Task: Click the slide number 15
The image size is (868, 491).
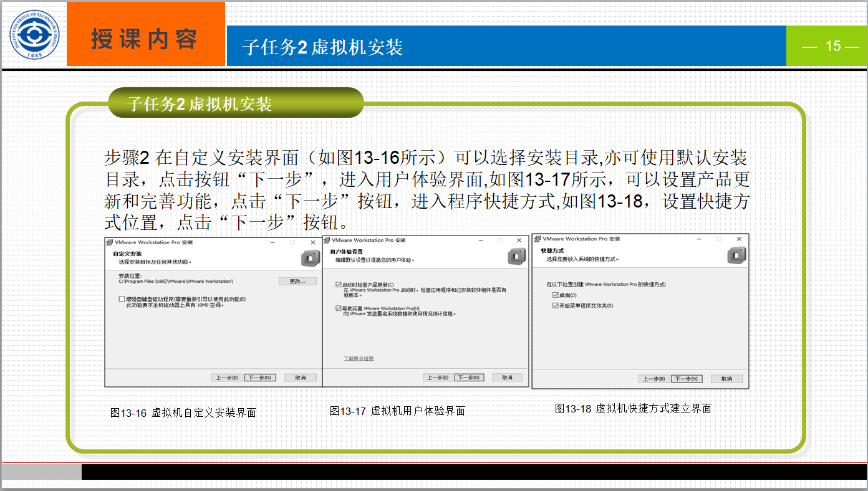Action: (x=834, y=46)
